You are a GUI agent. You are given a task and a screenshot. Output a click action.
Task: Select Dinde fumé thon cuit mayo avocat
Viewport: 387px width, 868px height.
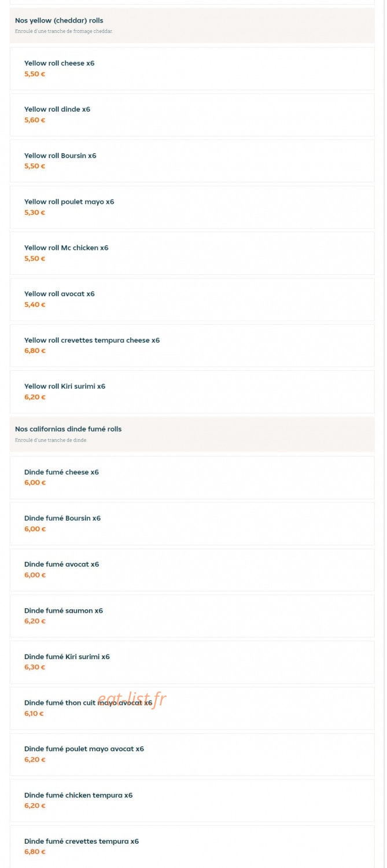click(192, 708)
